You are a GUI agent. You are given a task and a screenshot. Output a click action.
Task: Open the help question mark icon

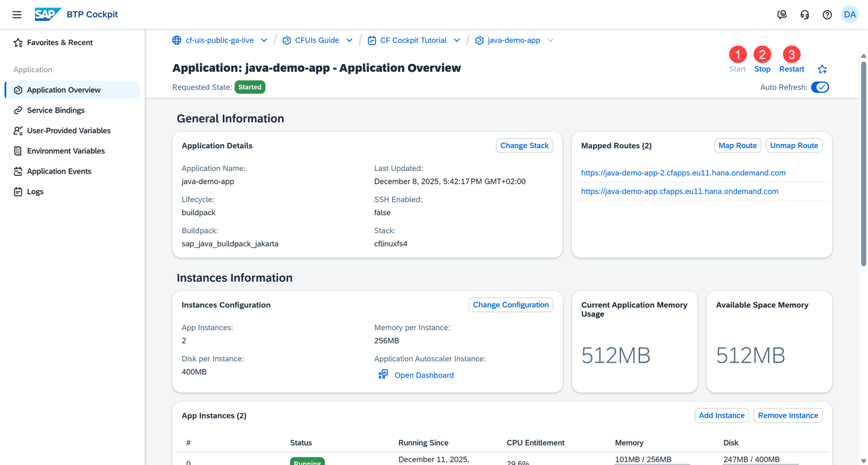pos(827,14)
